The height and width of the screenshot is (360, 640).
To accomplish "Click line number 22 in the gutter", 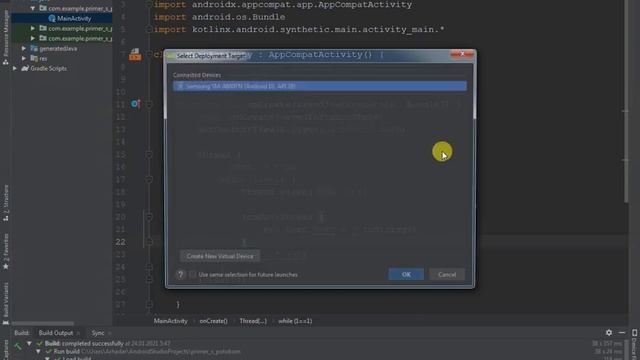I will point(120,242).
